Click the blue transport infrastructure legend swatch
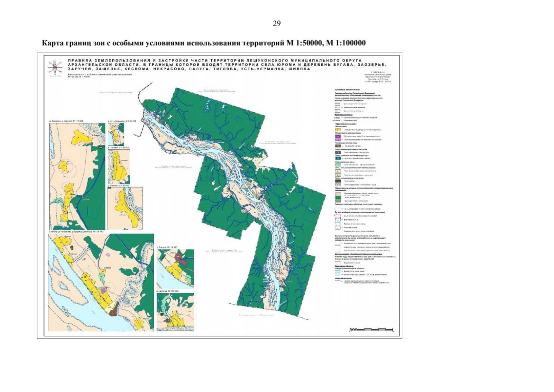Image resolution: width=554 pixels, height=392 pixels. click(x=338, y=158)
